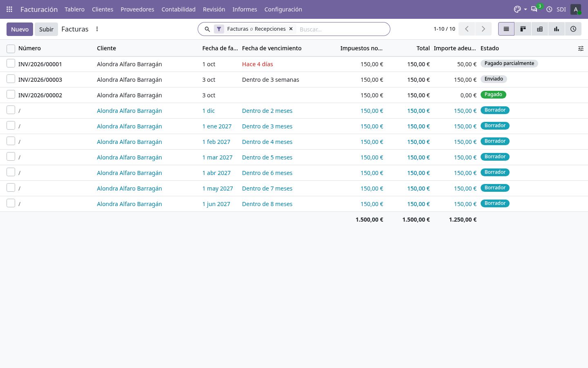Open the Revisión menu

214,9
